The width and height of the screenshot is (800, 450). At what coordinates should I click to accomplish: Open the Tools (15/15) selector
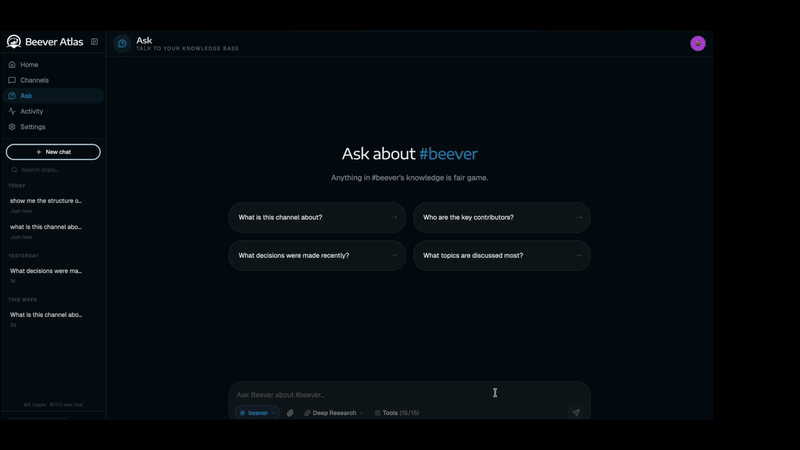(397, 413)
